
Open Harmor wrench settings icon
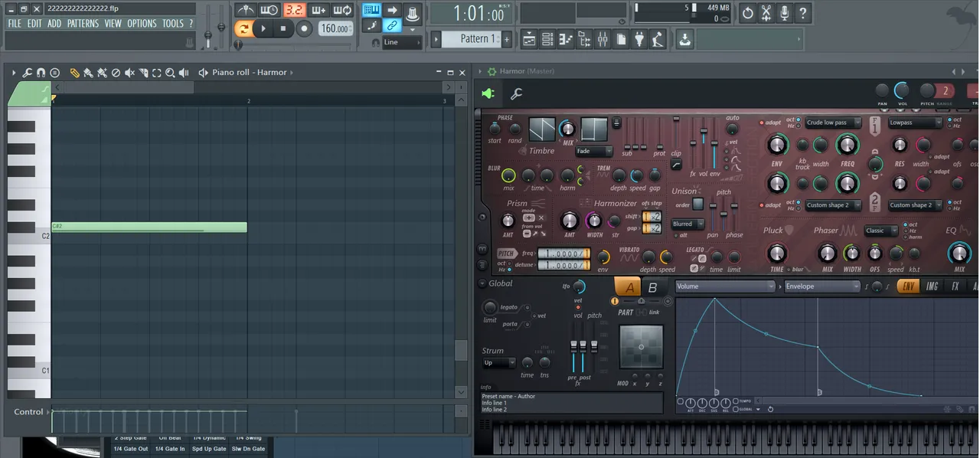point(517,94)
